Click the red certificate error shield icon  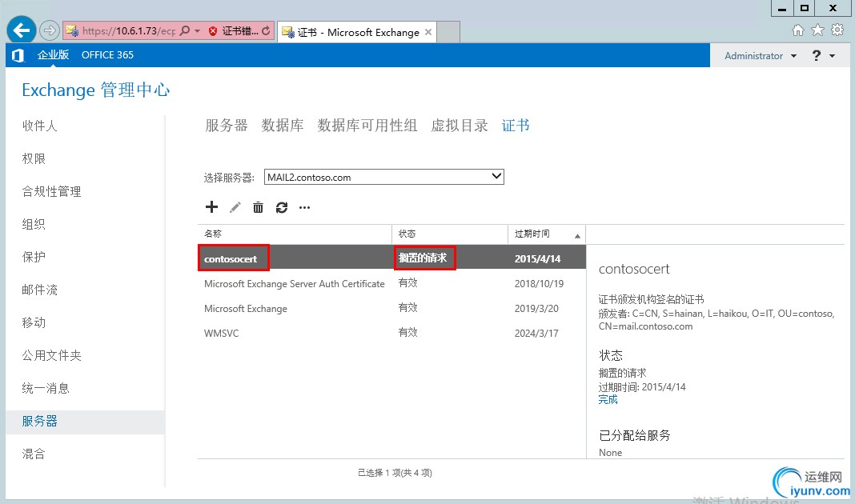(213, 31)
